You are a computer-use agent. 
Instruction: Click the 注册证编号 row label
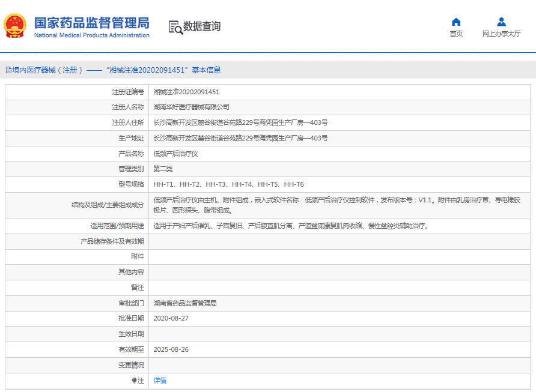pos(128,92)
